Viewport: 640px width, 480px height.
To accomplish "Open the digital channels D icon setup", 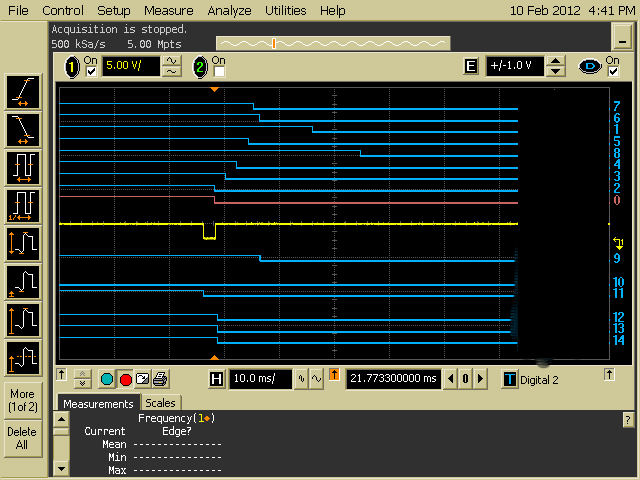I will (x=590, y=66).
